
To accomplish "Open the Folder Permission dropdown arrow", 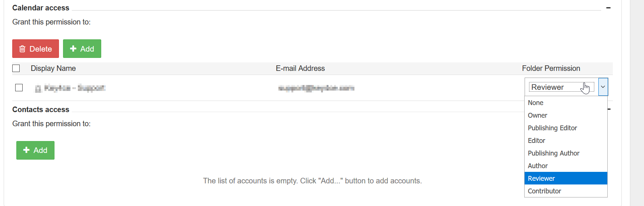I will click(x=603, y=87).
